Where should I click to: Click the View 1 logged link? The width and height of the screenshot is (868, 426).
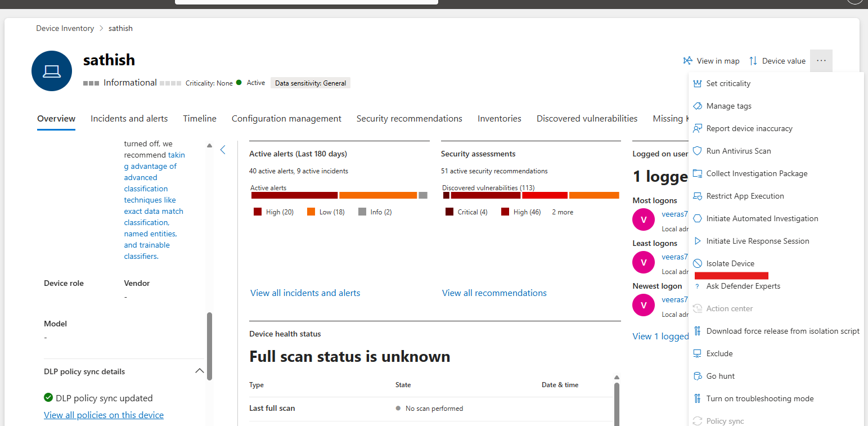pos(660,336)
